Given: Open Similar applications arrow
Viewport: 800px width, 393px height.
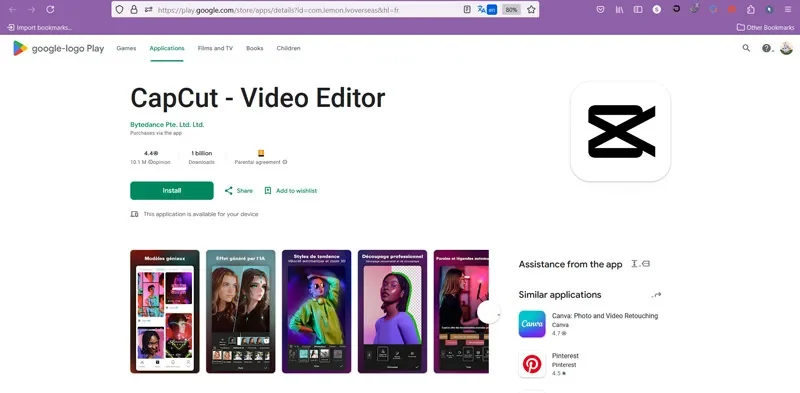Looking at the screenshot, I should click(x=657, y=294).
